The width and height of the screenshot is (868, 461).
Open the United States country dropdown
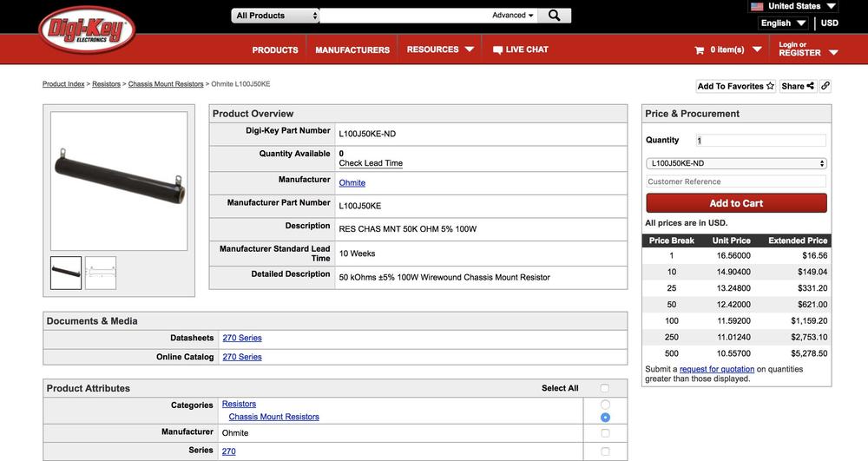click(794, 6)
